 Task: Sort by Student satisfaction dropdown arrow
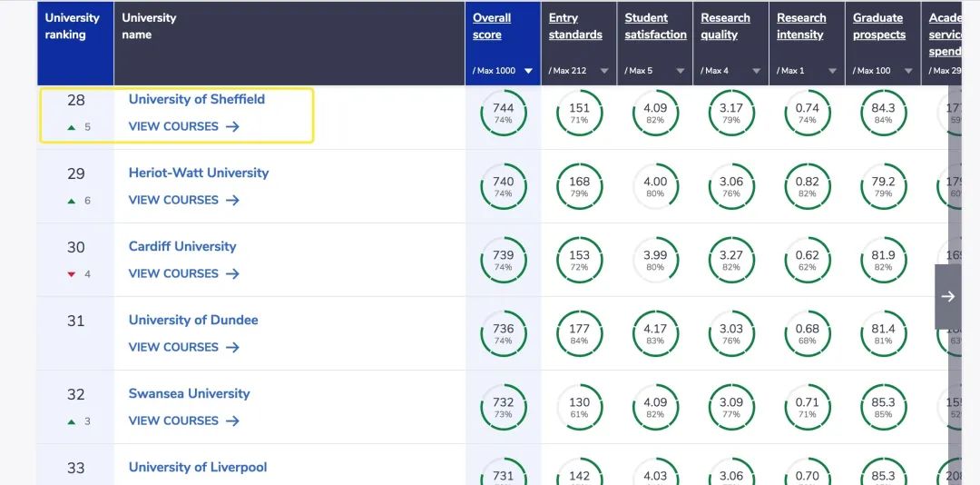click(681, 71)
